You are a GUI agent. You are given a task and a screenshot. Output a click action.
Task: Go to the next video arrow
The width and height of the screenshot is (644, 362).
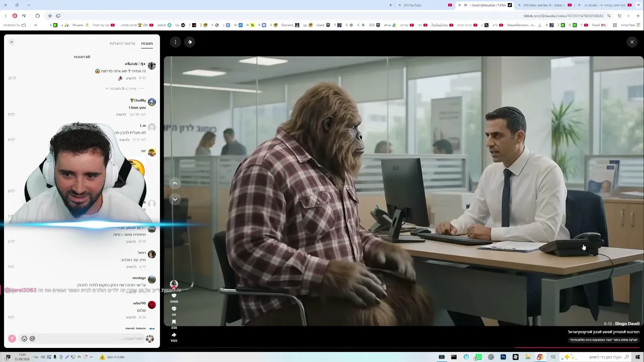[x=175, y=199]
